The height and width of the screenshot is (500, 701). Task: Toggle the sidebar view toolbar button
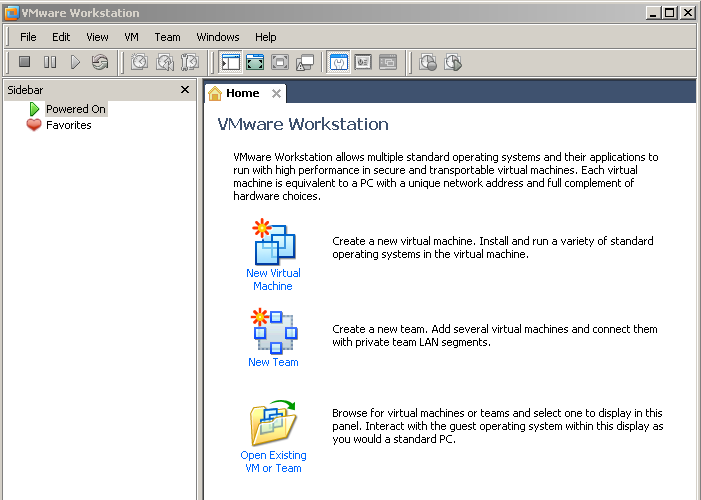[231, 62]
